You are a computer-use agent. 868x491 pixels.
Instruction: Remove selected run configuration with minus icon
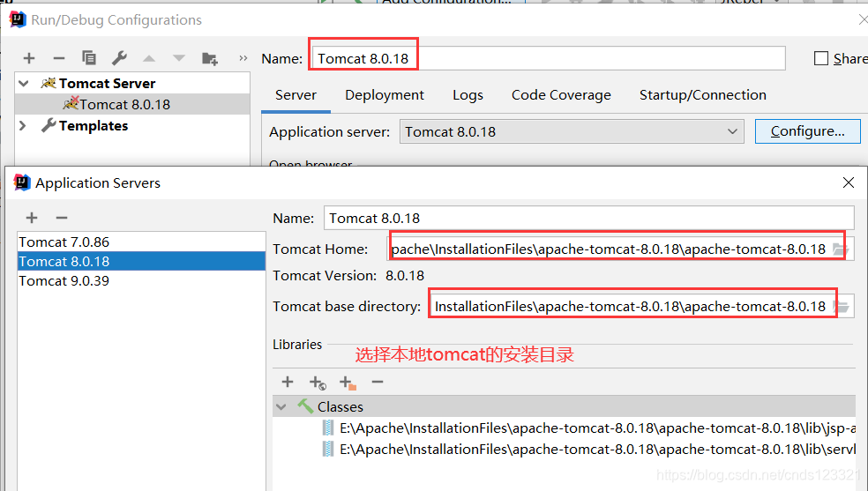click(59, 58)
